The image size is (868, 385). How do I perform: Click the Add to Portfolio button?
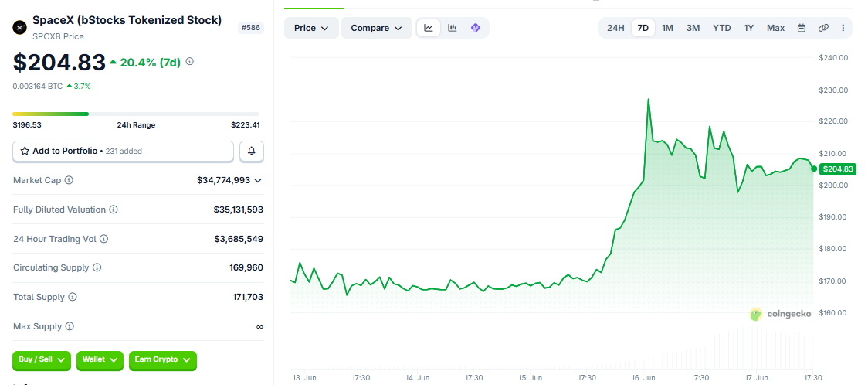point(123,152)
